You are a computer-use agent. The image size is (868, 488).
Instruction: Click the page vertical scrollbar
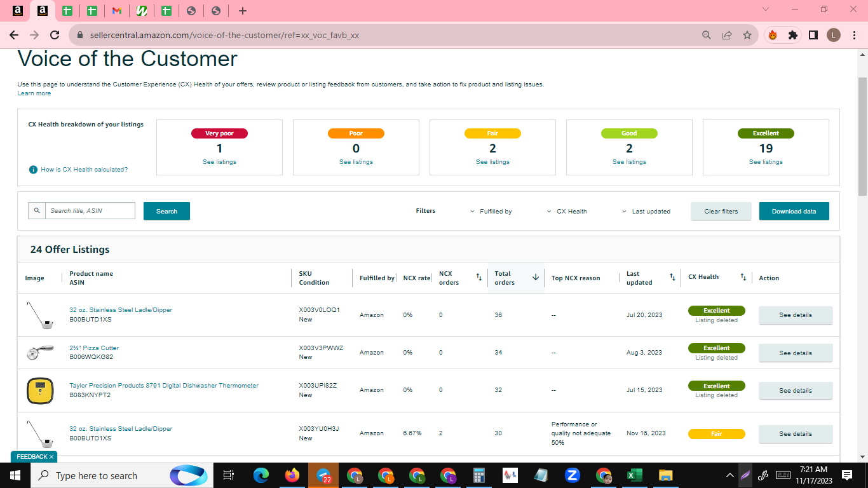(862, 137)
